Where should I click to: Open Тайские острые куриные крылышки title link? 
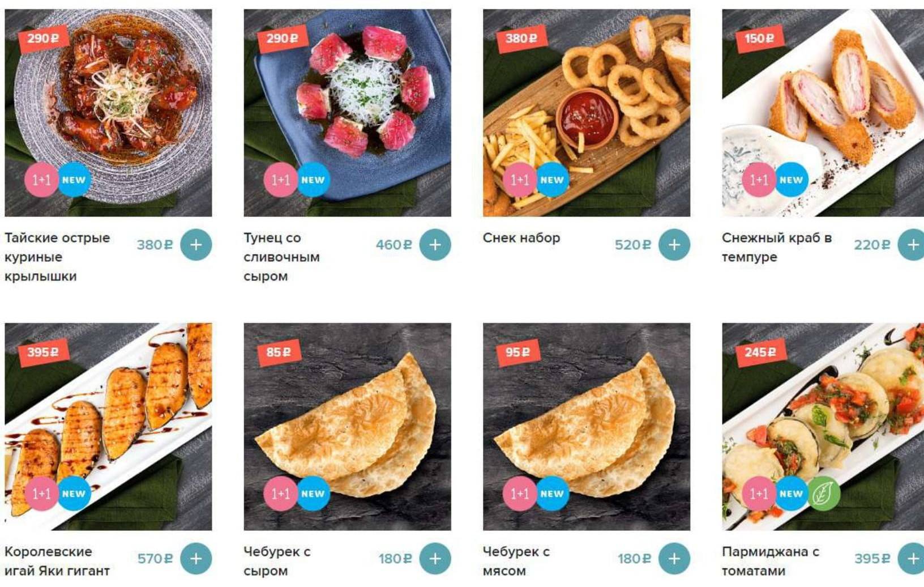(x=57, y=257)
